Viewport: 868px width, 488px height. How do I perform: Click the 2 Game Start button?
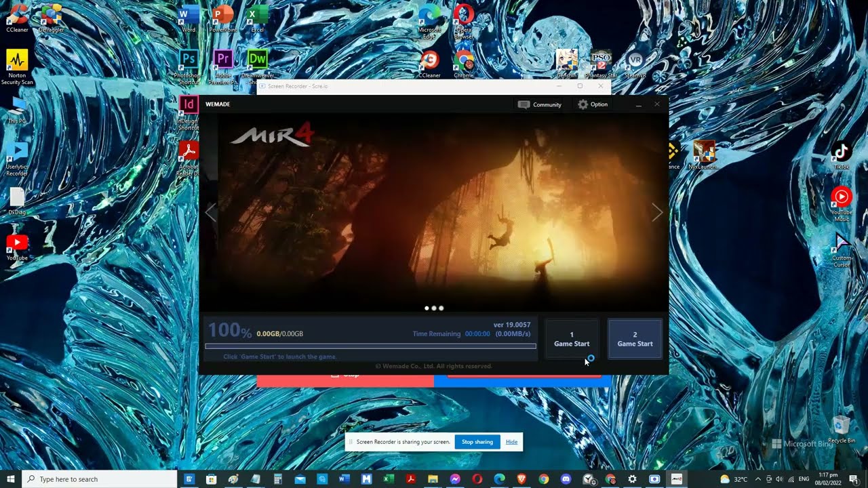coord(635,339)
